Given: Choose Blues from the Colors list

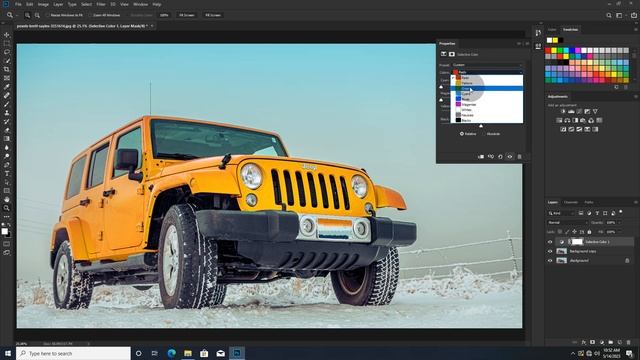Looking at the screenshot, I should tap(487, 99).
